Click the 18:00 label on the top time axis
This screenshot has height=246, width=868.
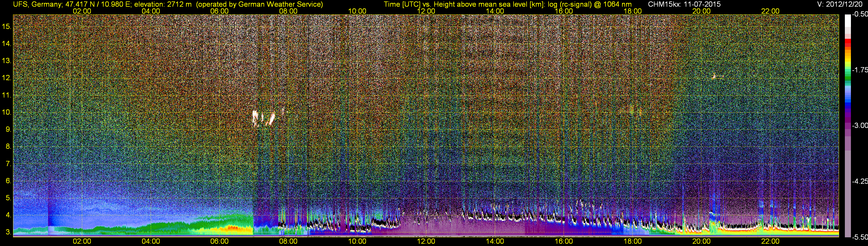[632, 11]
